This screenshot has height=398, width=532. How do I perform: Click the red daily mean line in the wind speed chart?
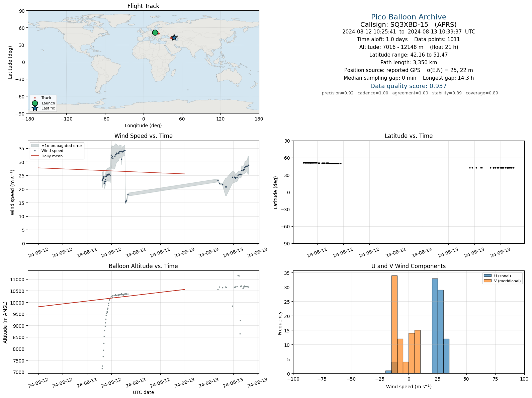point(111,171)
